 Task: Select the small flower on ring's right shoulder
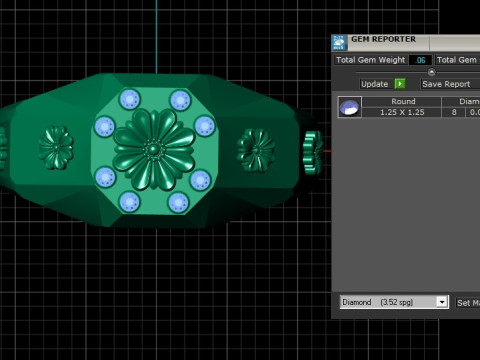[x=256, y=150]
